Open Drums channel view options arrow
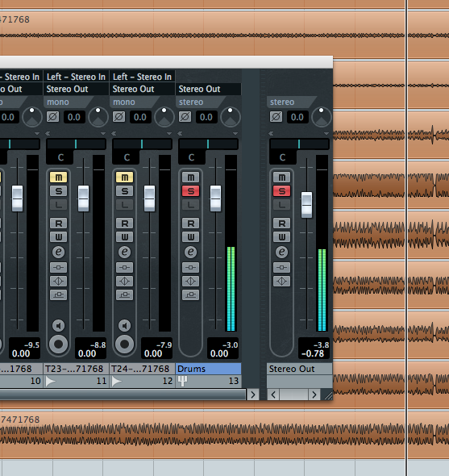This screenshot has height=476, width=449. pyautogui.click(x=235, y=134)
